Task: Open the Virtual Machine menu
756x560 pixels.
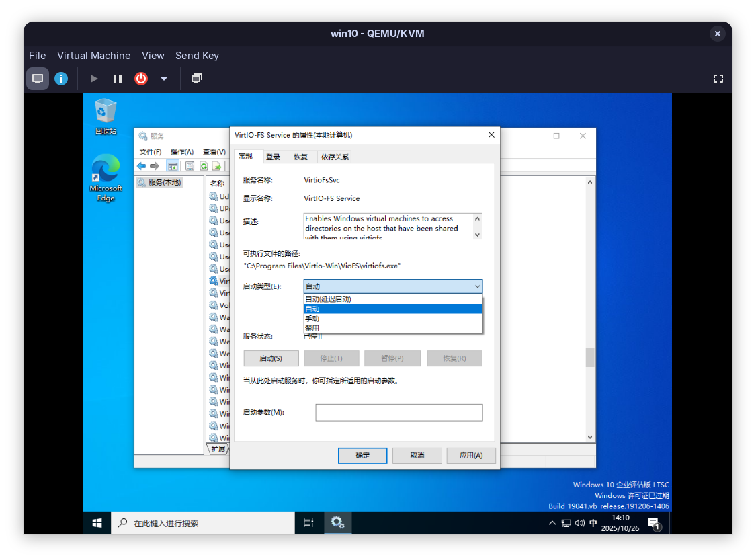Action: tap(93, 56)
